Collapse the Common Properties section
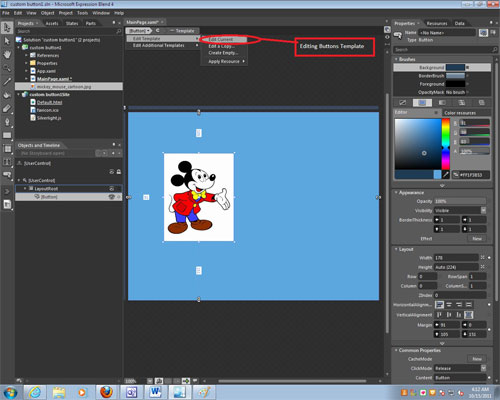 (396, 350)
